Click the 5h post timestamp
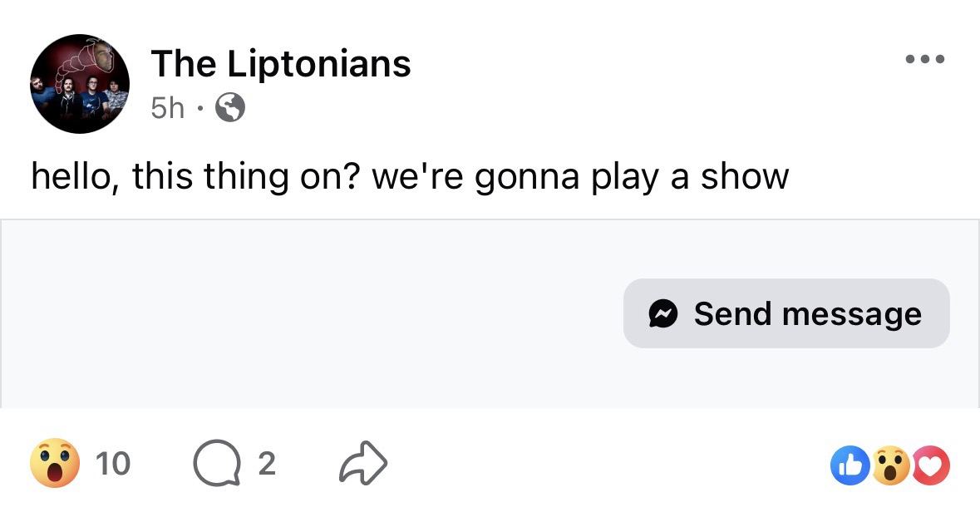This screenshot has height=512, width=980. pyautogui.click(x=168, y=107)
